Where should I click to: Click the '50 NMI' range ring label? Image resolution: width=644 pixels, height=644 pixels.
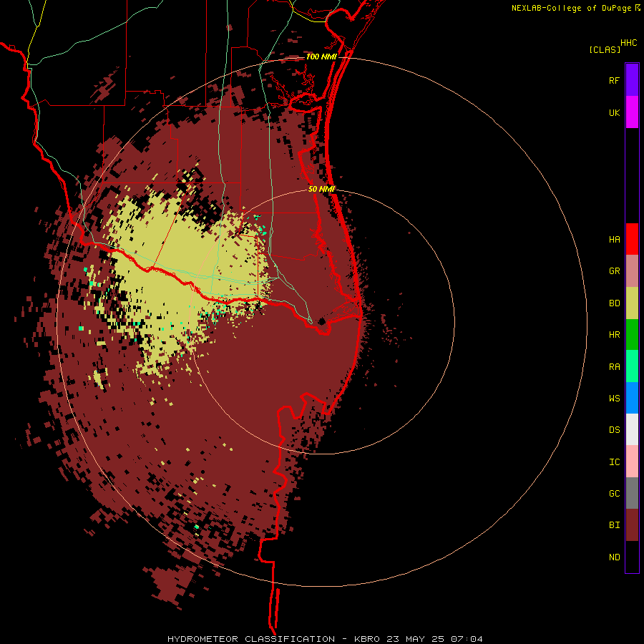[x=321, y=189]
